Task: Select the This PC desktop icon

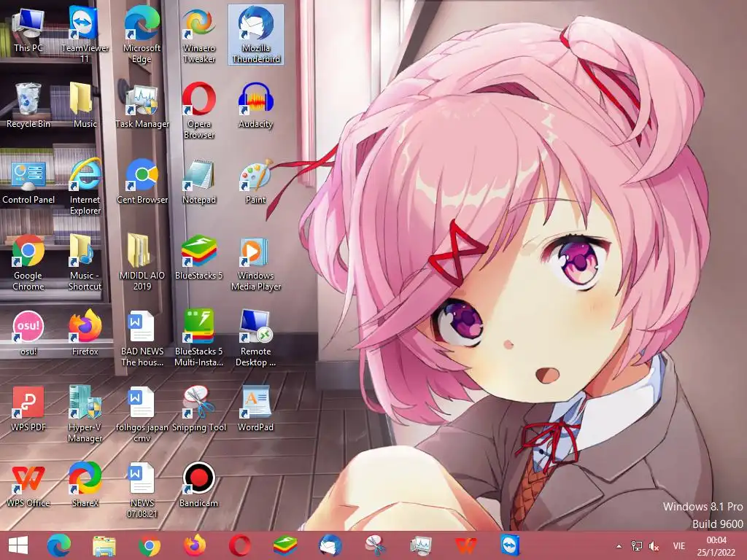Action: [28, 31]
